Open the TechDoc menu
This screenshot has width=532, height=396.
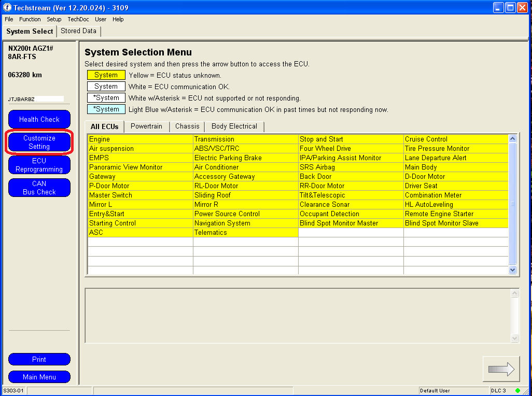pos(78,19)
